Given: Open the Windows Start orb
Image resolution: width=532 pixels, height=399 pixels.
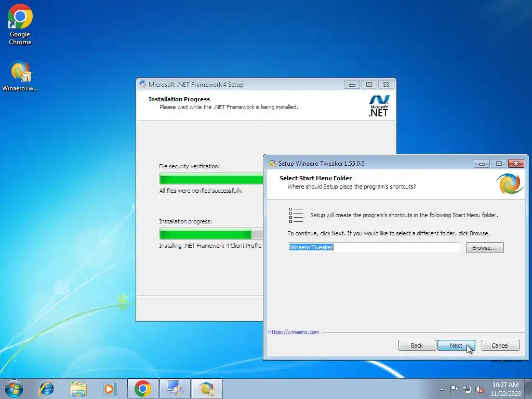Looking at the screenshot, I should click(x=14, y=389).
